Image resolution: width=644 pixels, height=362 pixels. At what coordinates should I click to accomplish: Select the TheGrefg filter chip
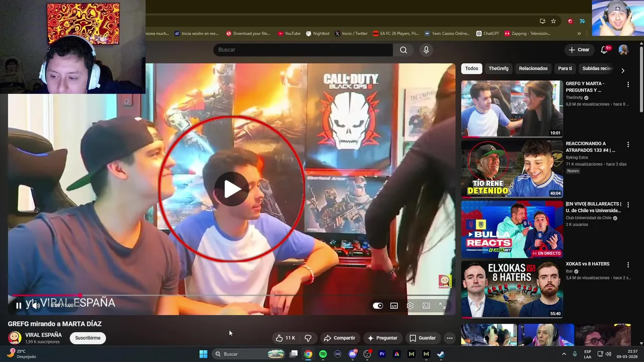point(499,68)
